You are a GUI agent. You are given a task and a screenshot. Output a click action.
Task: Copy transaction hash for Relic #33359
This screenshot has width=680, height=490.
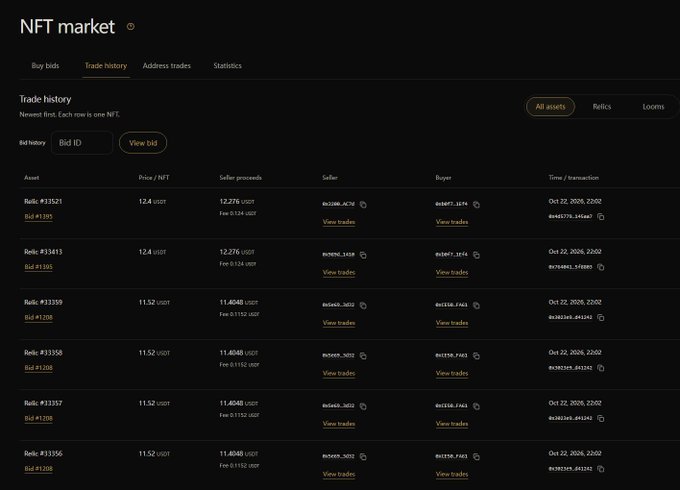click(x=601, y=317)
